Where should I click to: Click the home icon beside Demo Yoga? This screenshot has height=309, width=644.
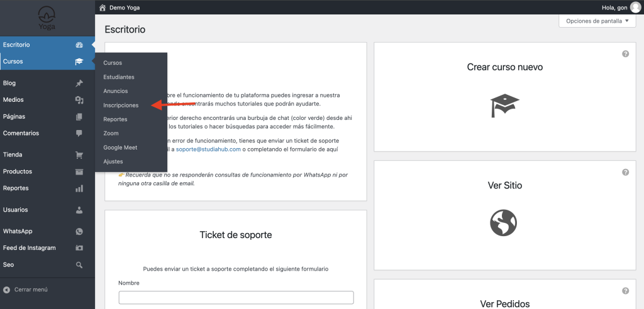pyautogui.click(x=103, y=8)
